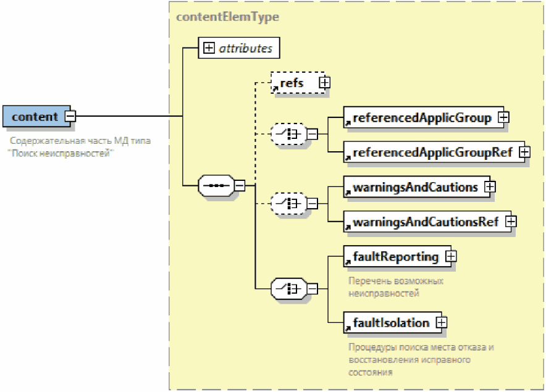The width and height of the screenshot is (546, 392).
Task: Collapse the sequence compositor node
Action: (239, 185)
